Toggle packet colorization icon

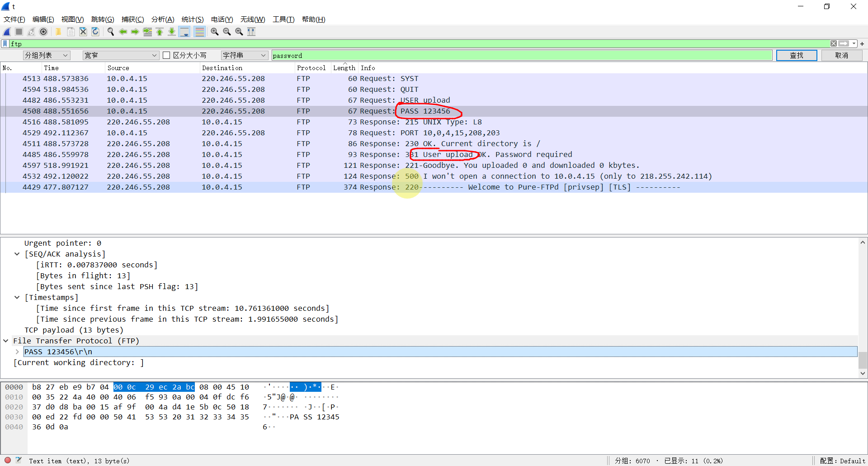[x=199, y=32]
